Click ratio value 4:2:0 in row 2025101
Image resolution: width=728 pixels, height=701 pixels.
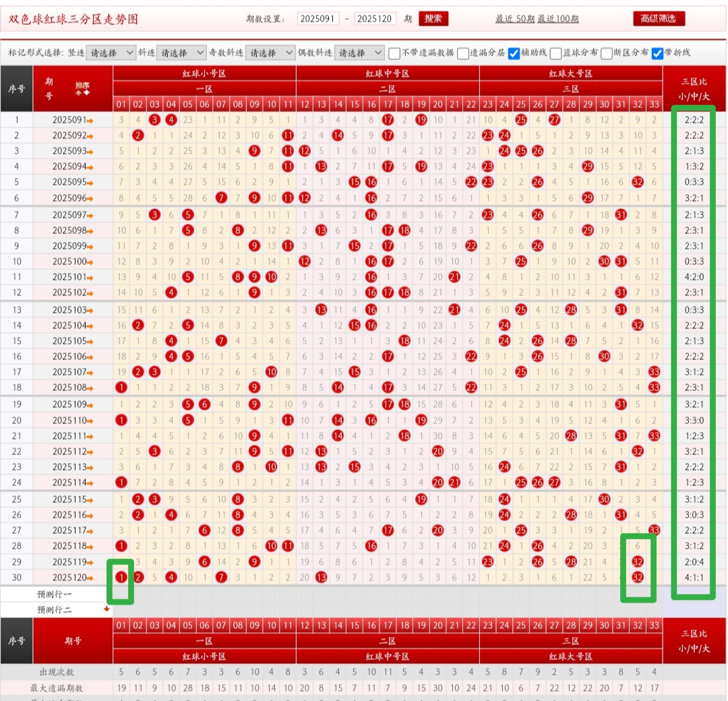tap(694, 277)
